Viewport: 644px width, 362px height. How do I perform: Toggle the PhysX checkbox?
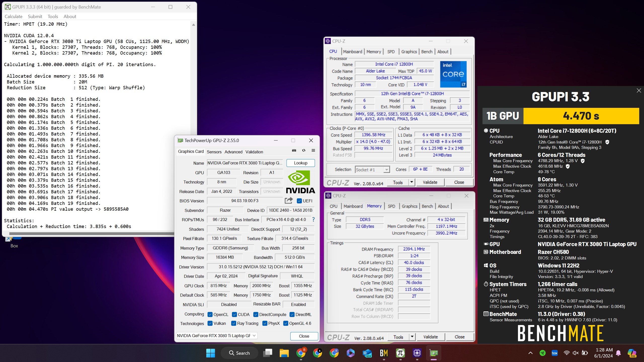point(265,323)
